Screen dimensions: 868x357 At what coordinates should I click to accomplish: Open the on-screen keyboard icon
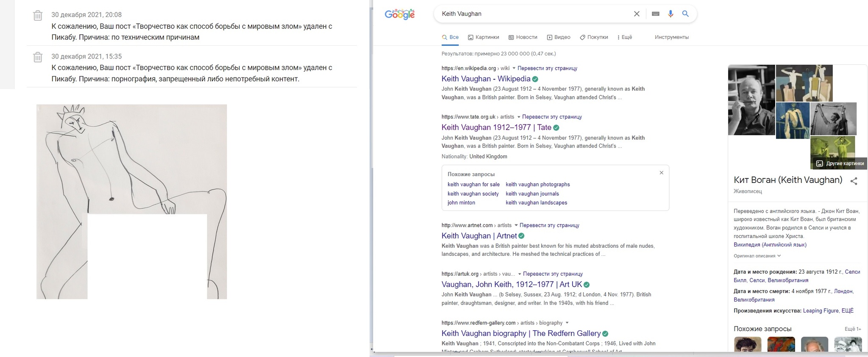point(656,14)
